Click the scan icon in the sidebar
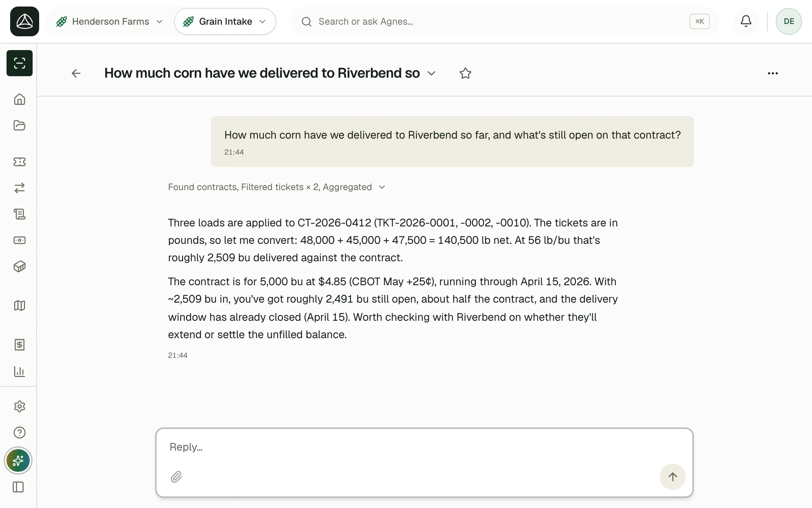This screenshot has width=812, height=508. coord(20,63)
